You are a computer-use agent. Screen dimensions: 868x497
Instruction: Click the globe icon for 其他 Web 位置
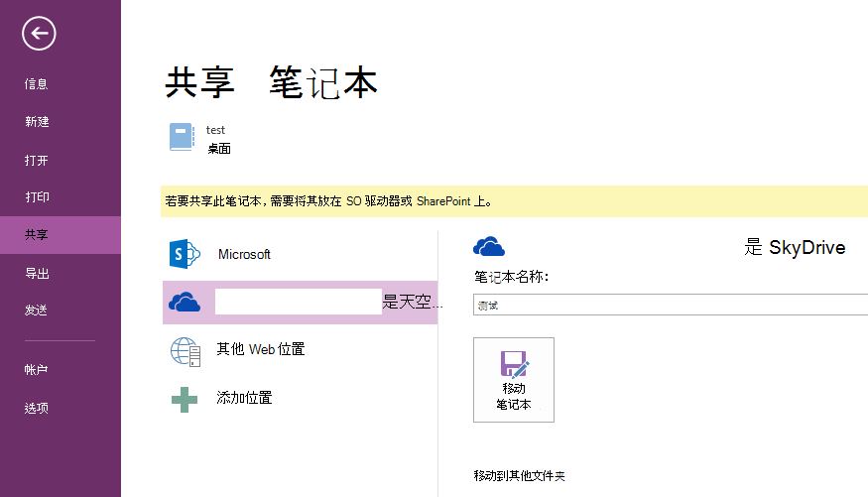tap(185, 351)
